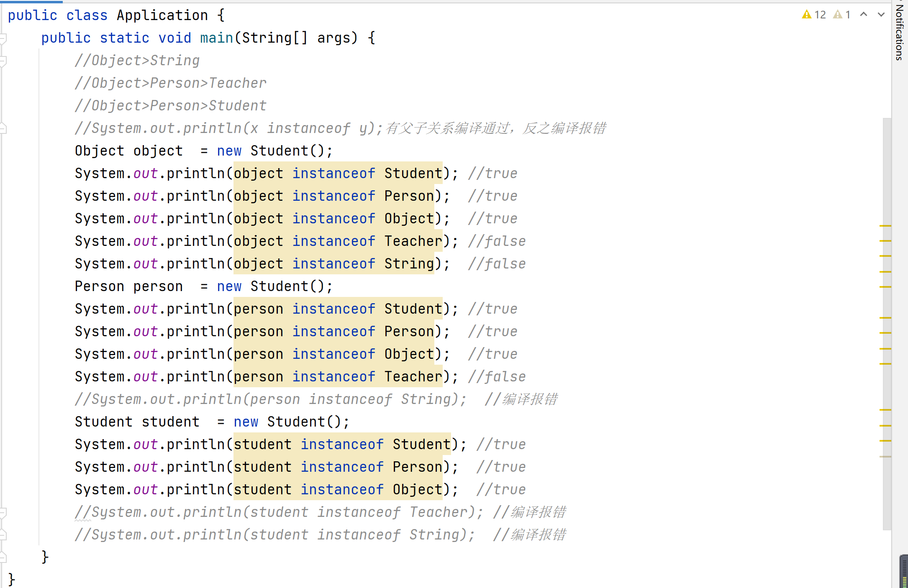Collapse the comment block fold marker at //Object>String

pyautogui.click(x=3, y=61)
